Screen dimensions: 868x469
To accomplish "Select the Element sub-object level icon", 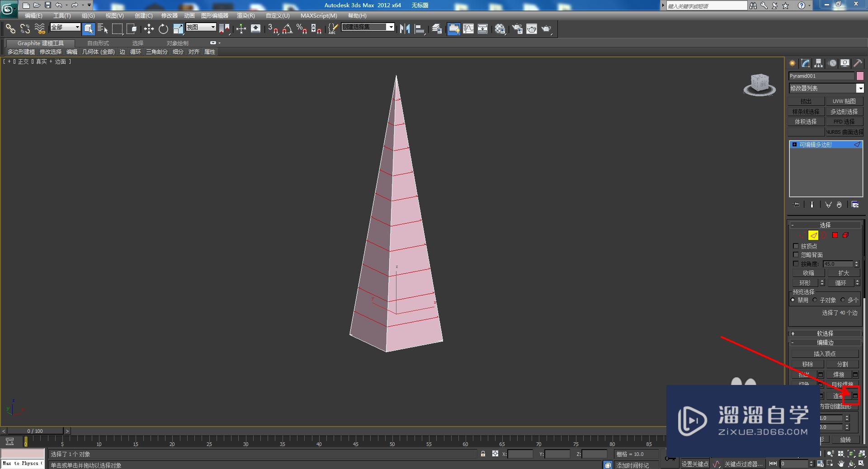I will 845,235.
